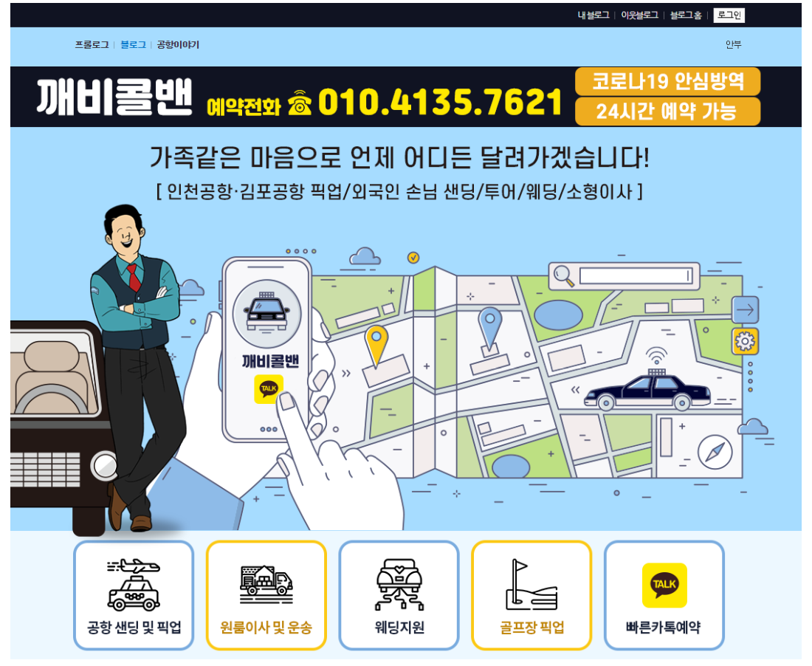This screenshot has height=666, width=812.
Task: Click the 코로나19 안심방역 badge
Action: [x=667, y=81]
